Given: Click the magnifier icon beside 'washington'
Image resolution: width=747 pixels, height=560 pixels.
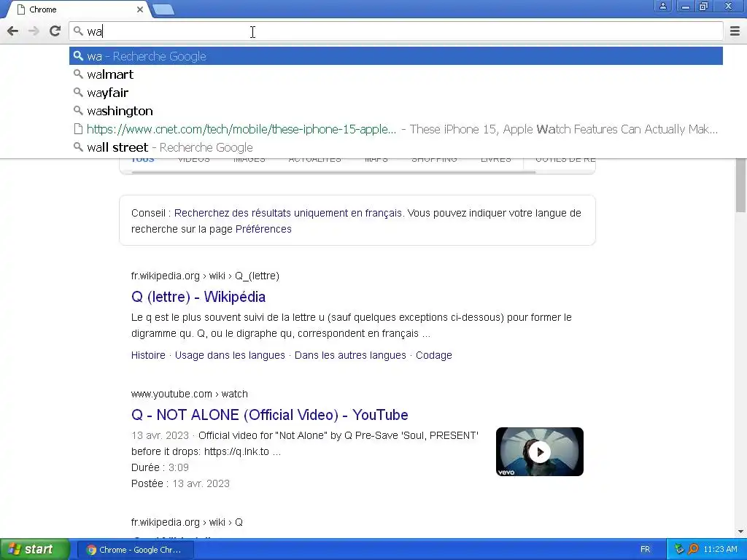Looking at the screenshot, I should tap(78, 111).
